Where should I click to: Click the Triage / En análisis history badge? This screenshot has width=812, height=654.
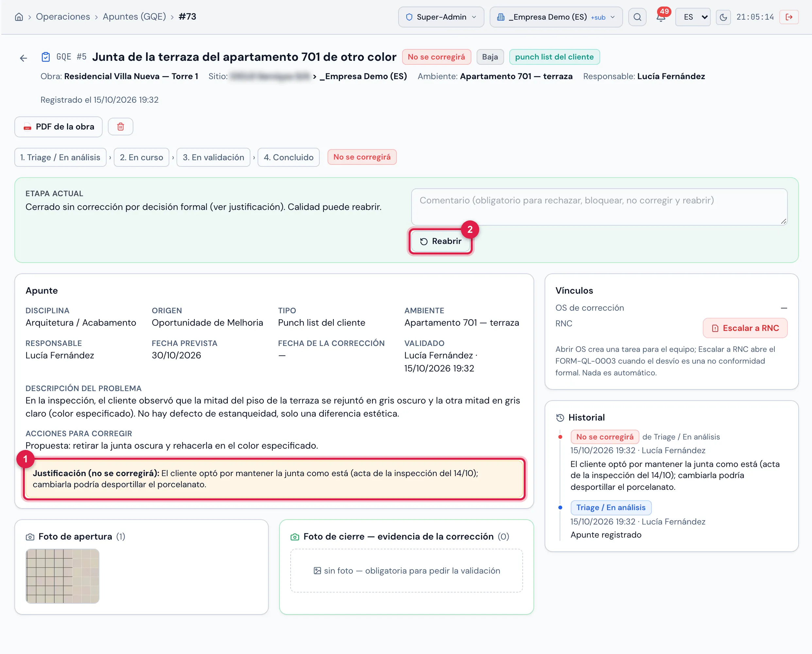pos(611,508)
